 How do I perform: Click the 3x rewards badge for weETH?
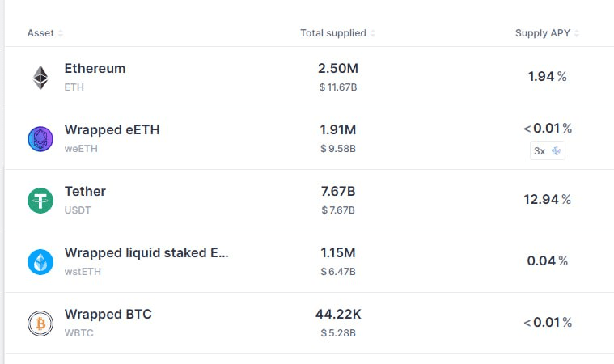tap(548, 150)
